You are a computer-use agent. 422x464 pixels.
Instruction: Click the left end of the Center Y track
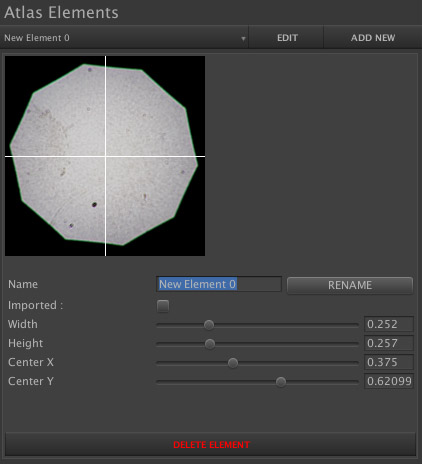[158, 382]
